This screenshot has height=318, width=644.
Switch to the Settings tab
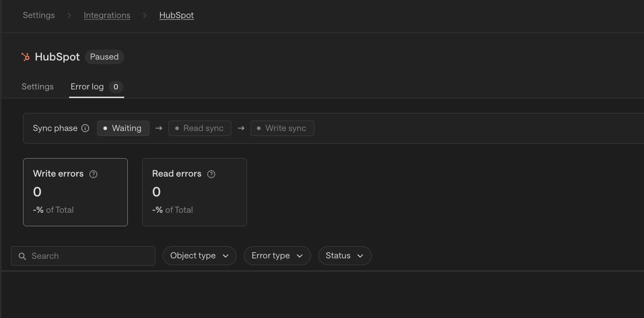(37, 87)
